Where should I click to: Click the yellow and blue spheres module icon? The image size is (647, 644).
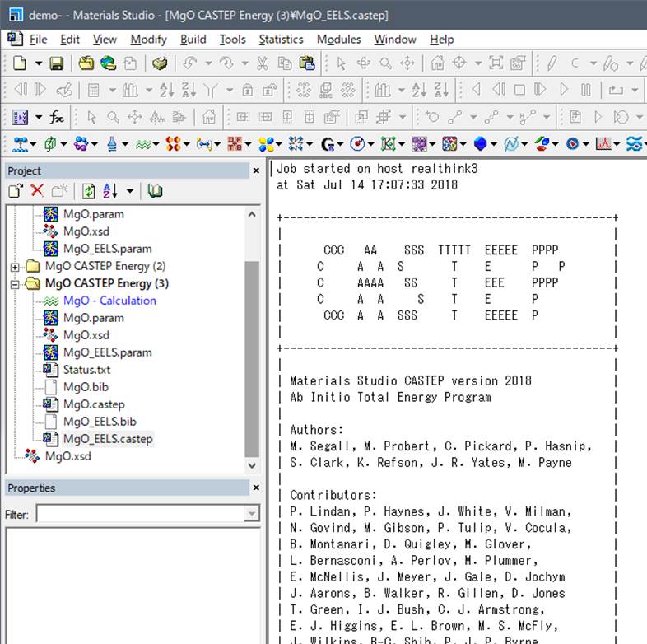266,144
